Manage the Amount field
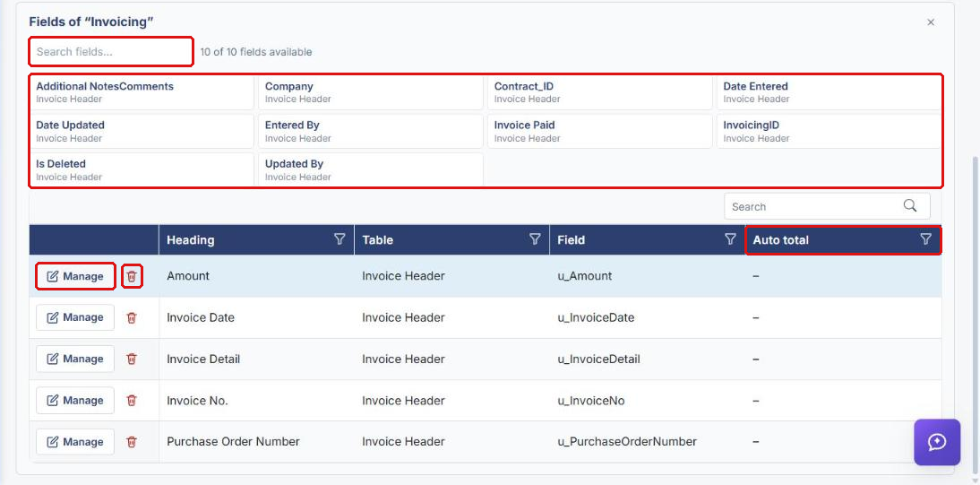The width and height of the screenshot is (980, 485). click(75, 276)
